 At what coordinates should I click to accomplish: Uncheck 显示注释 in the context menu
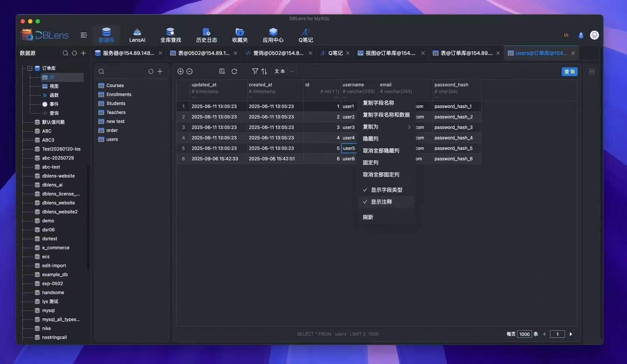click(x=382, y=202)
